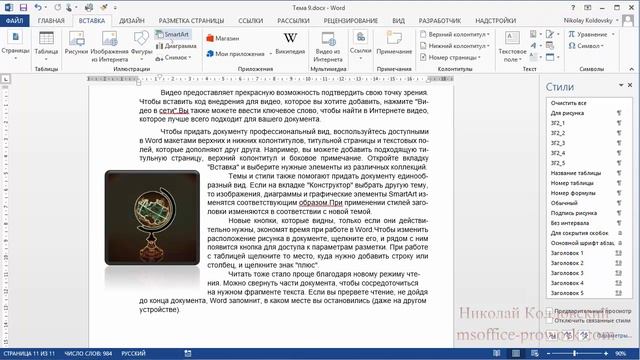
Task: Click the 90% zoom level indicator
Action: [620, 353]
